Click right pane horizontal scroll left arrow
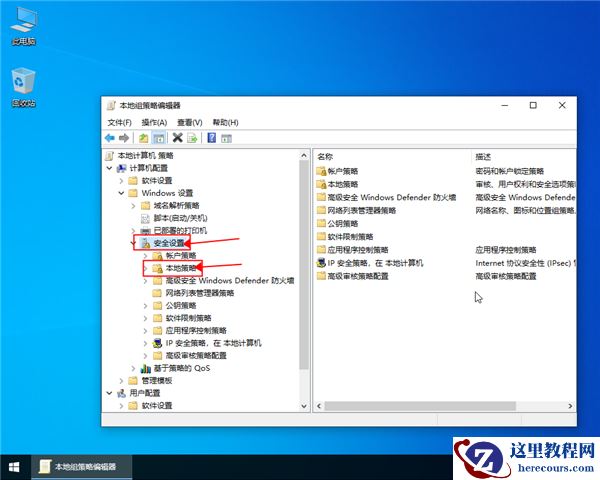 (x=319, y=406)
